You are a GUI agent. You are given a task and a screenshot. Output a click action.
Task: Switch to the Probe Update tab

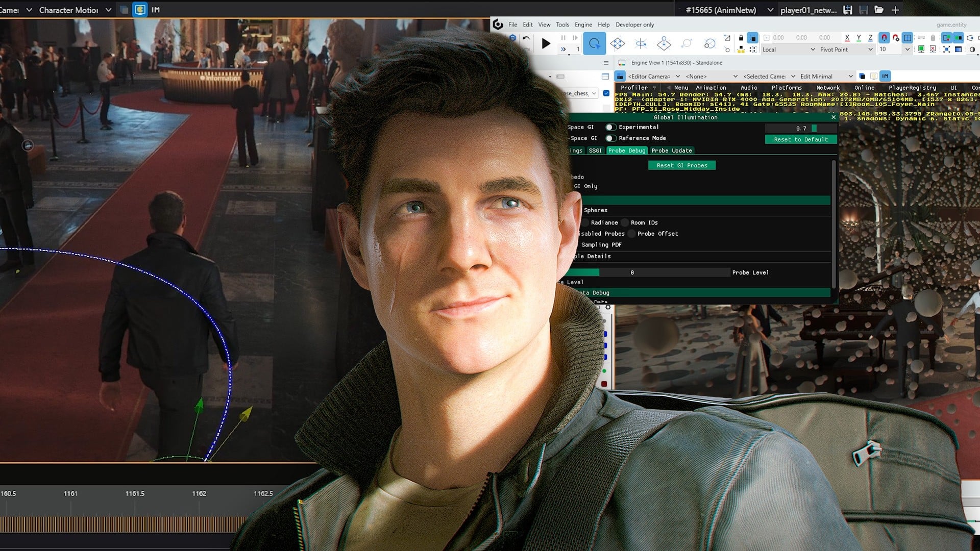(671, 151)
